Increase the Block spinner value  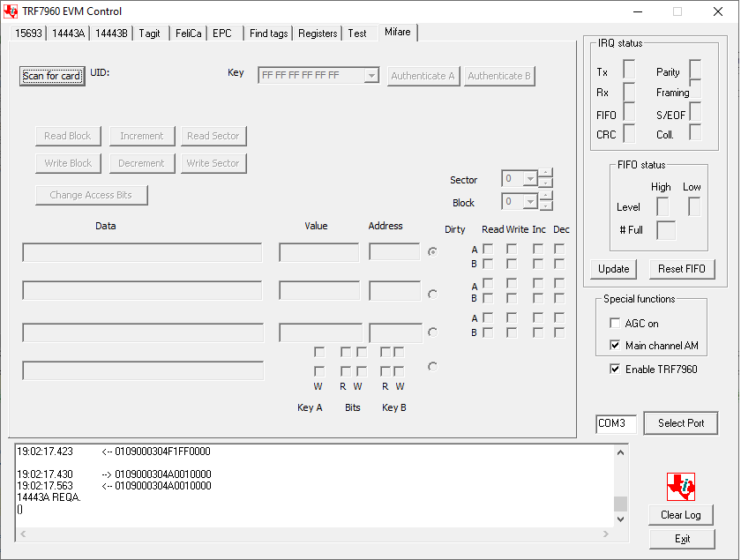pos(545,196)
